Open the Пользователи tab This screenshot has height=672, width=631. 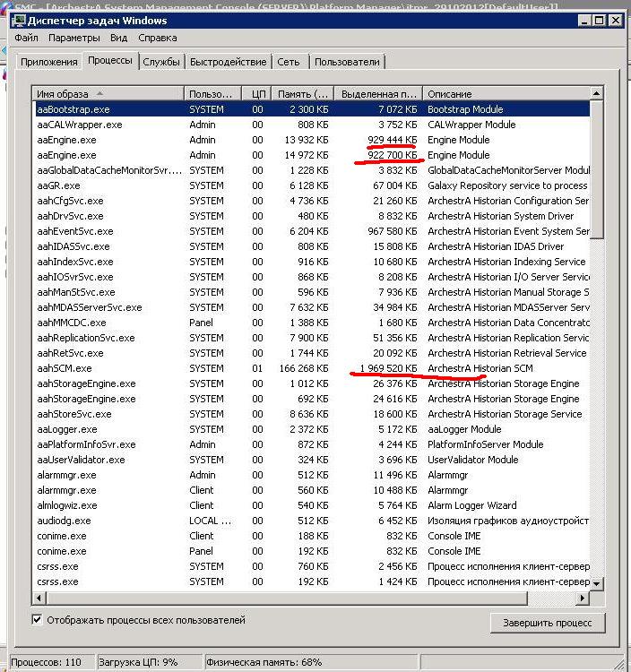347,62
